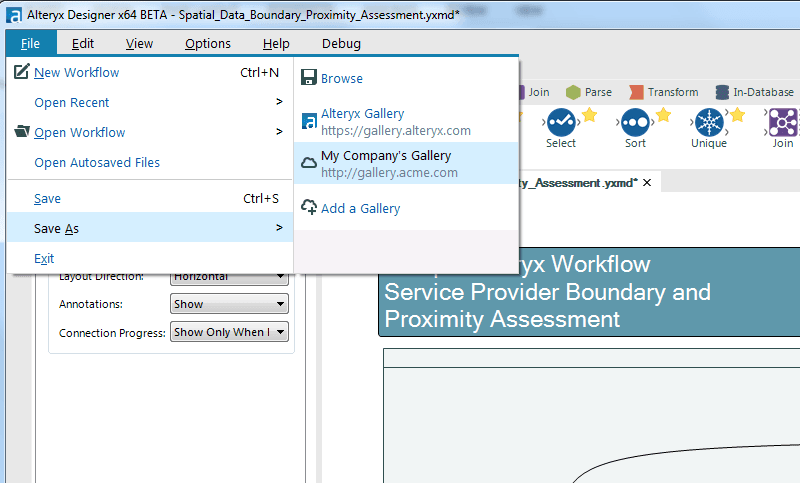Save to Alteryx Gallery
This screenshot has height=483, width=800.
406,121
